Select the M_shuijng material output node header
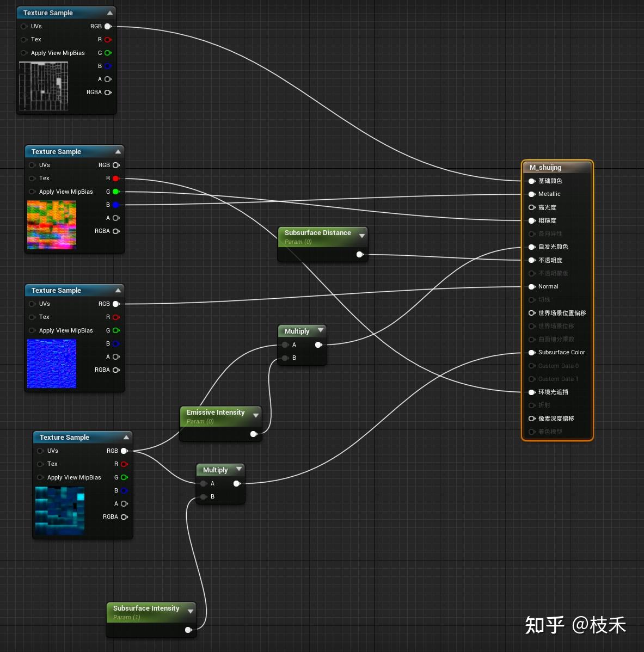 [x=545, y=167]
